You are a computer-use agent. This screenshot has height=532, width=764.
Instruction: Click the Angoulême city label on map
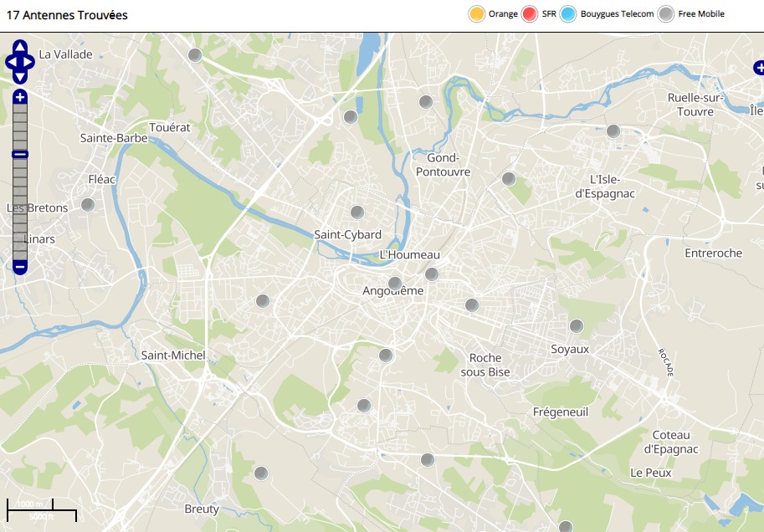(x=392, y=291)
